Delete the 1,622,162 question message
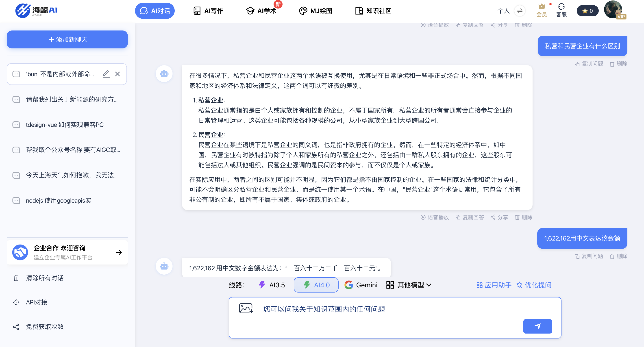 tap(618, 256)
